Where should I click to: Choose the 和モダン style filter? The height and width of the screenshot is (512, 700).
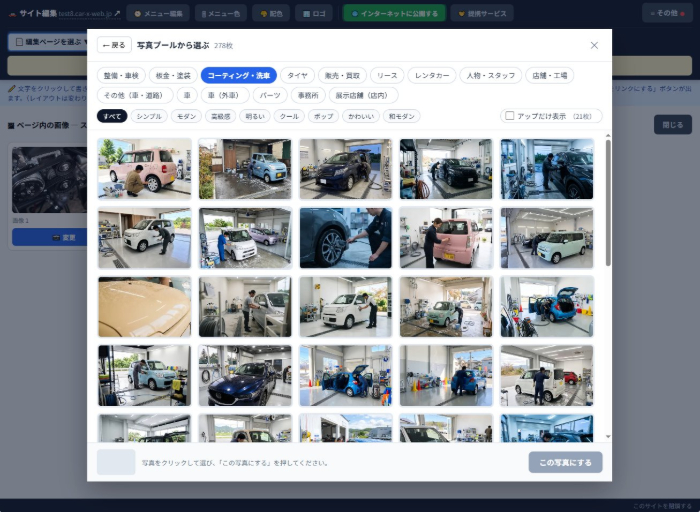401,116
